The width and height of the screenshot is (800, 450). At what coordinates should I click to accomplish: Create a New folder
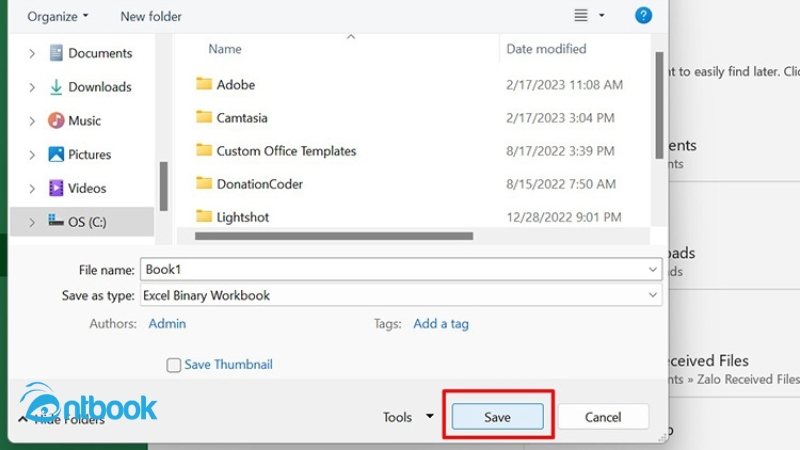[151, 16]
